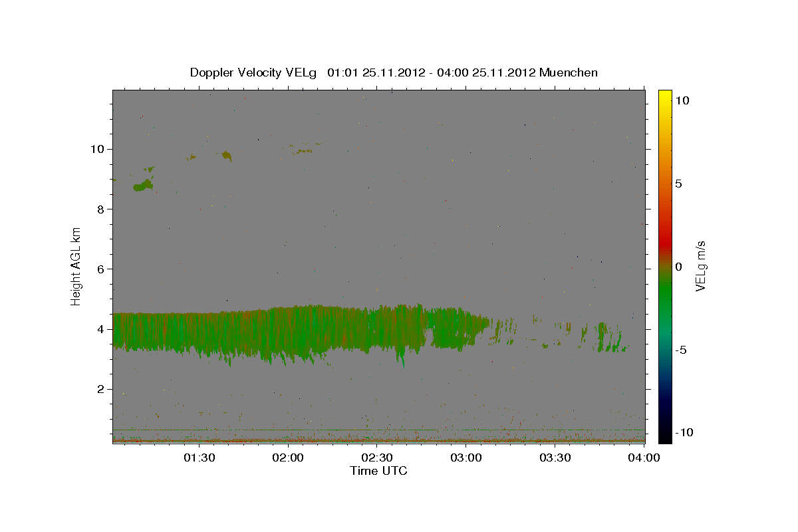Click the 03:30 time tick label
Image resolution: width=798 pixels, height=532 pixels.
pyautogui.click(x=555, y=458)
